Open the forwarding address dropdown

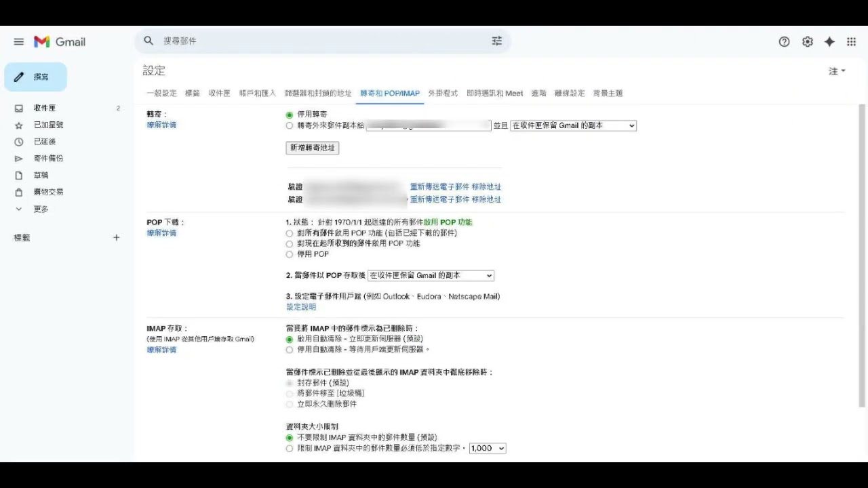click(x=429, y=125)
